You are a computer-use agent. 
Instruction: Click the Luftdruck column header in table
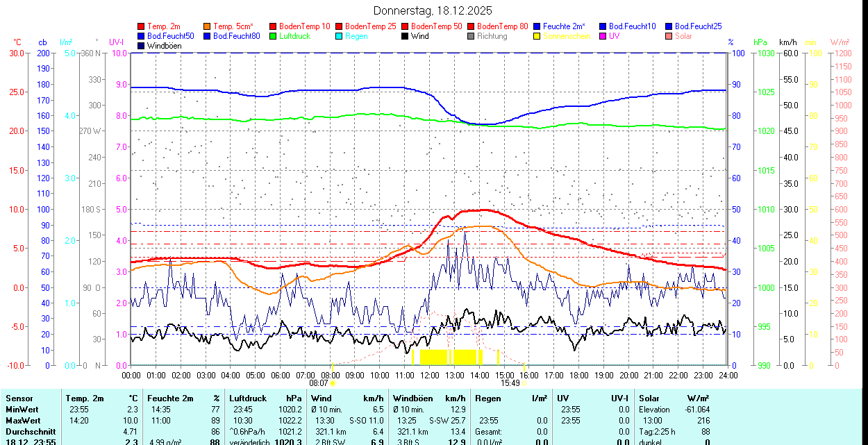248,398
